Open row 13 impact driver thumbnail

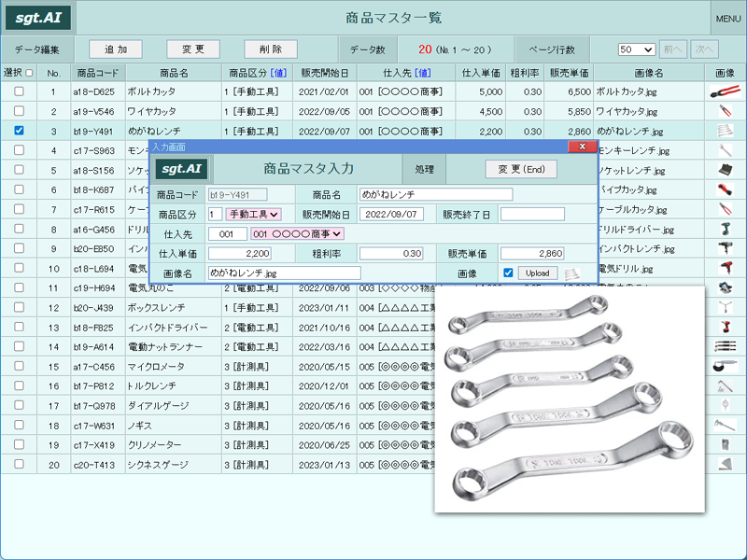[x=725, y=328]
